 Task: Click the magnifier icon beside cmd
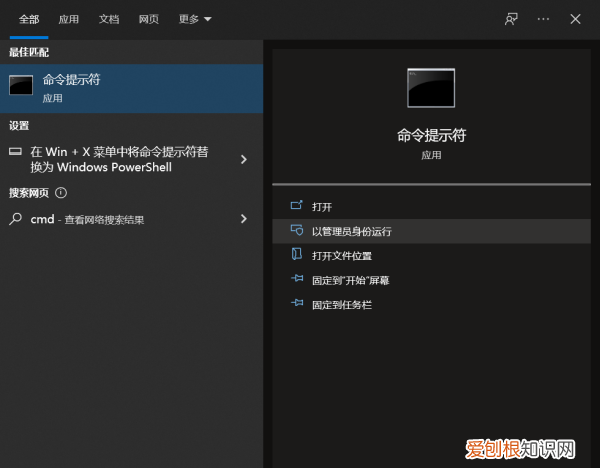pos(15,219)
